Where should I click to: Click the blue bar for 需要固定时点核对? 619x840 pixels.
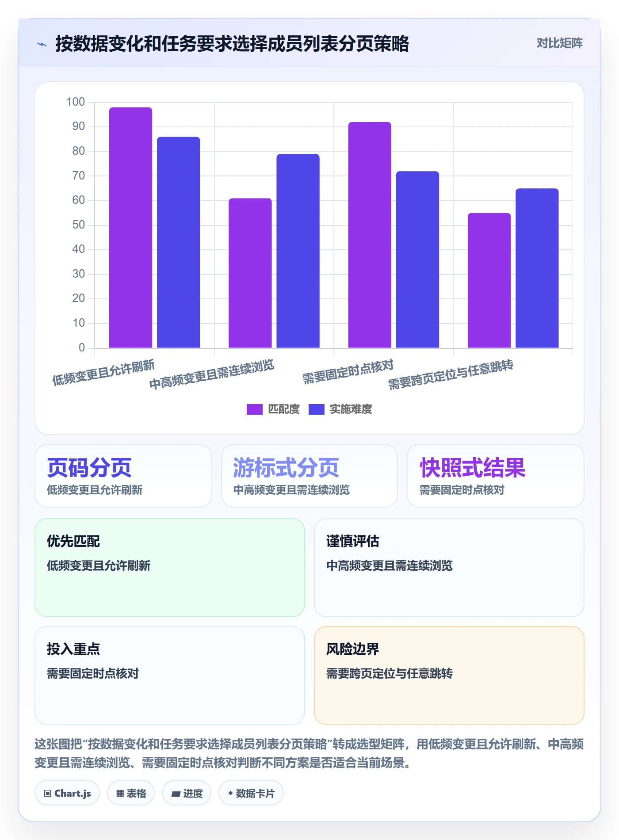(x=417, y=260)
